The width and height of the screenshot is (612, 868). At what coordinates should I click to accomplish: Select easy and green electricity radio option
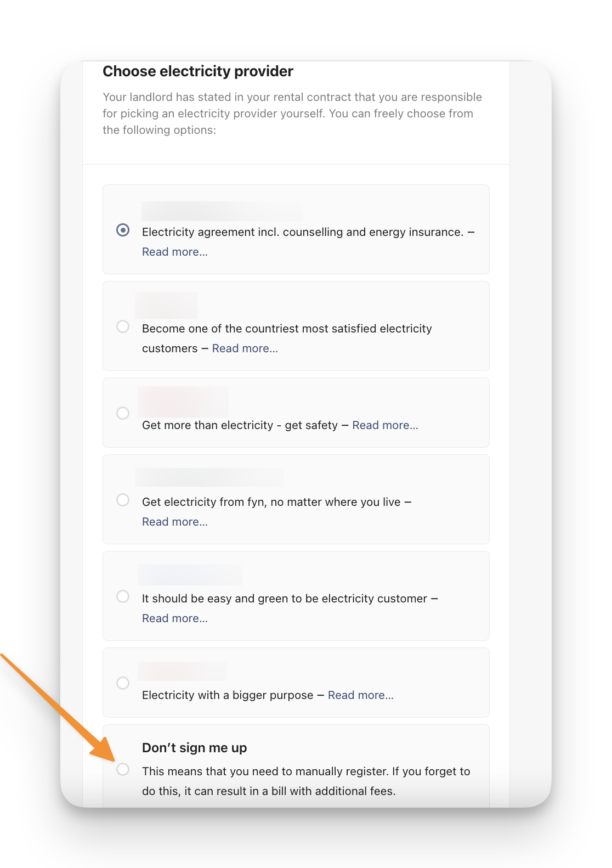click(123, 596)
